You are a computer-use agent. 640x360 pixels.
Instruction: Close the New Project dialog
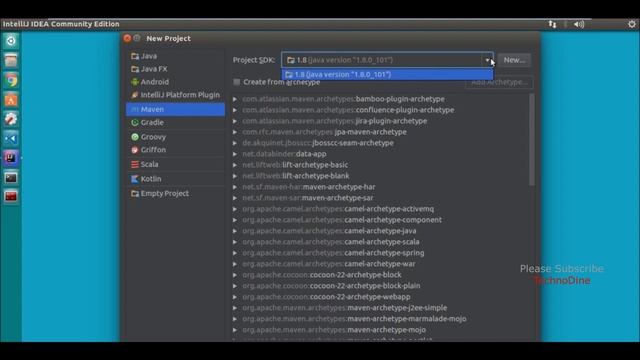click(127, 38)
